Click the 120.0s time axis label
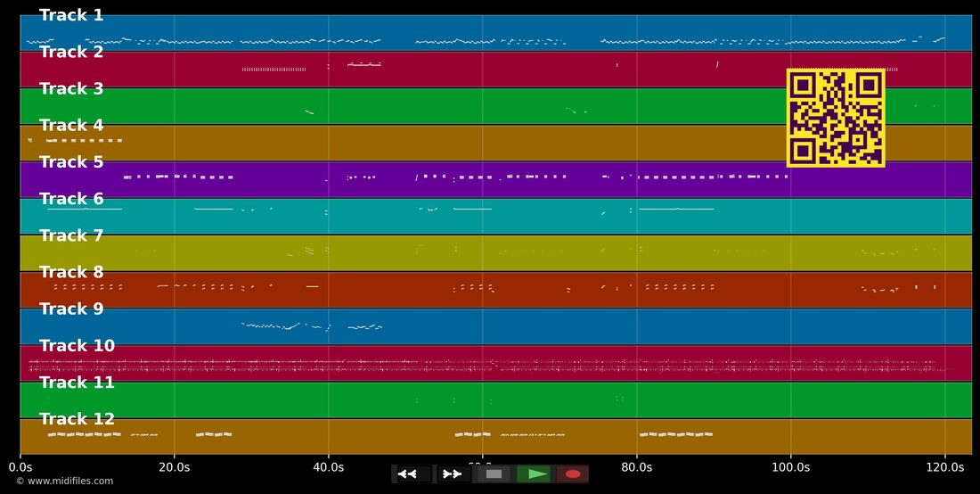This screenshot has width=980, height=494. [x=945, y=467]
